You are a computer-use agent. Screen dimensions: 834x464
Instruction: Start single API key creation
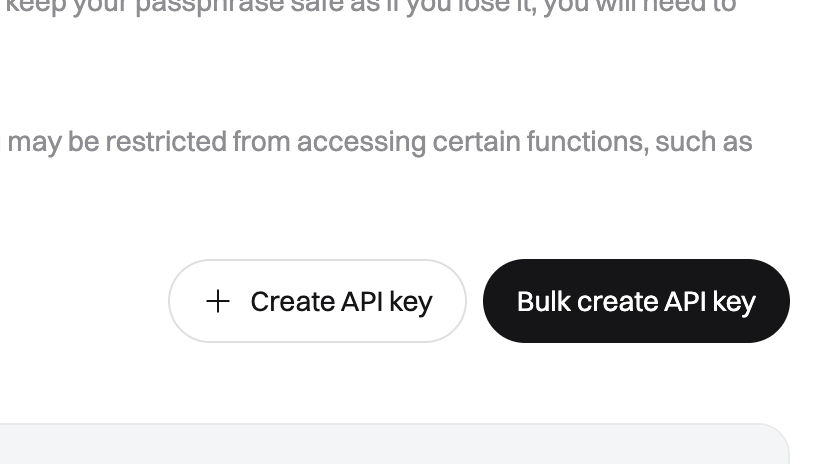[318, 301]
